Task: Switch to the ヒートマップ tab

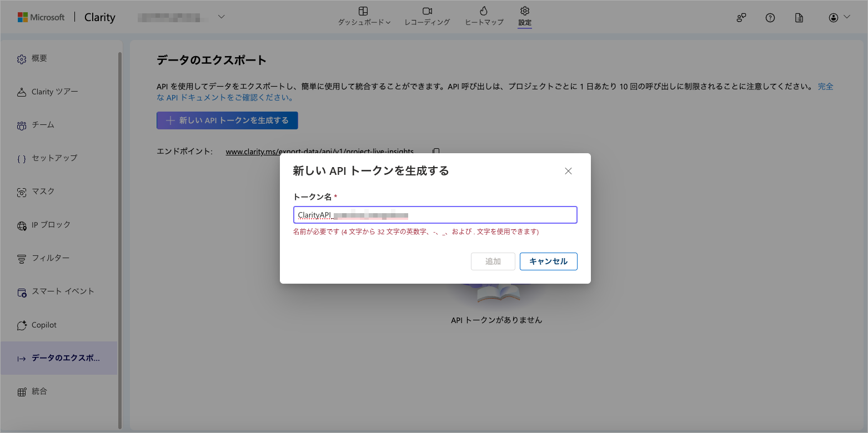Action: coord(484,16)
